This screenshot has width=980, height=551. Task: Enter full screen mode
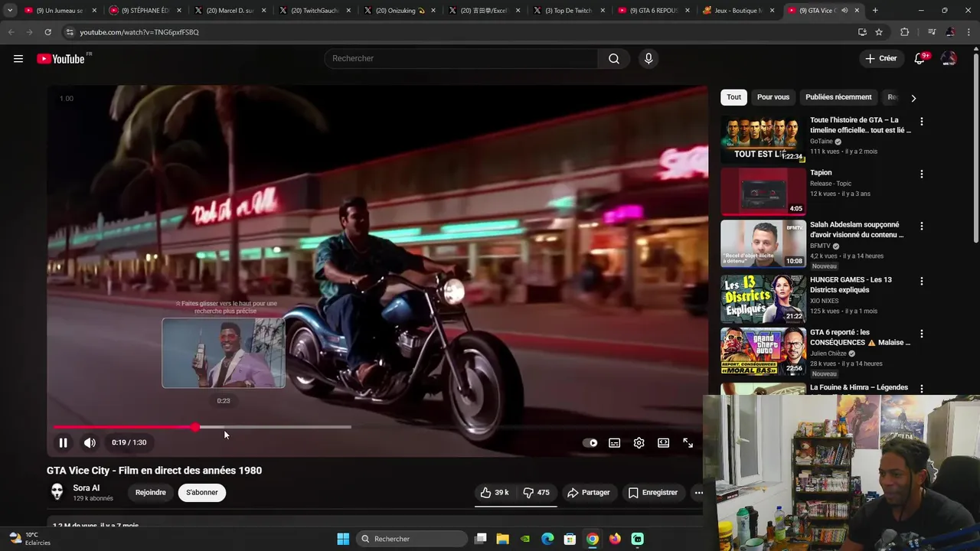click(688, 442)
